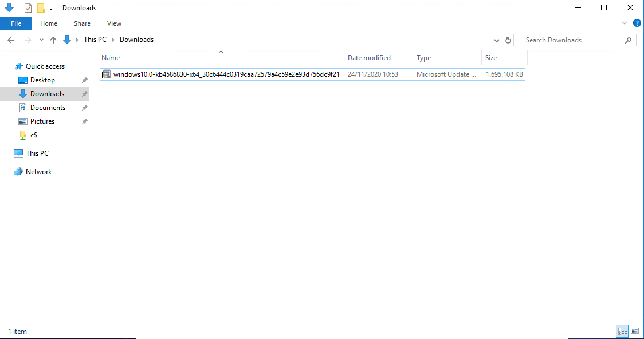Open the Home ribbon tab

tap(49, 23)
